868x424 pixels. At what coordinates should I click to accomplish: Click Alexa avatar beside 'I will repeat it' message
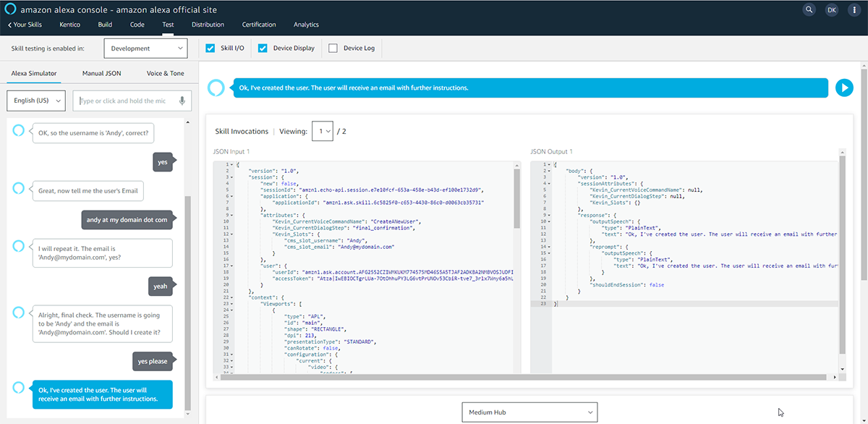(x=20, y=246)
